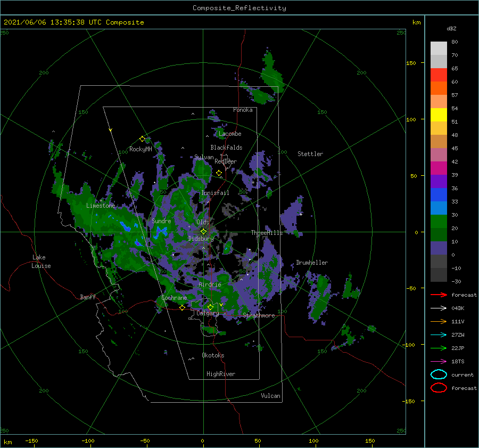Click the Stettler town label
Image resolution: width=479 pixels, height=448 pixels.
click(x=310, y=154)
